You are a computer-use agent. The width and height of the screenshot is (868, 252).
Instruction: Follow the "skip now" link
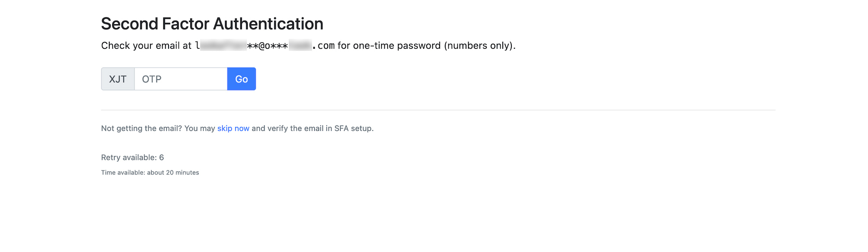pyautogui.click(x=233, y=128)
